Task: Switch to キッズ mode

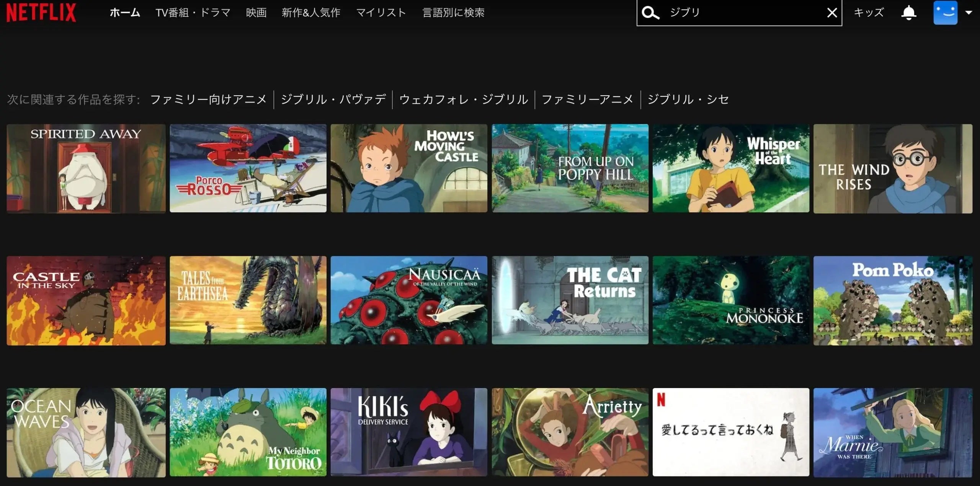Action: tap(869, 13)
